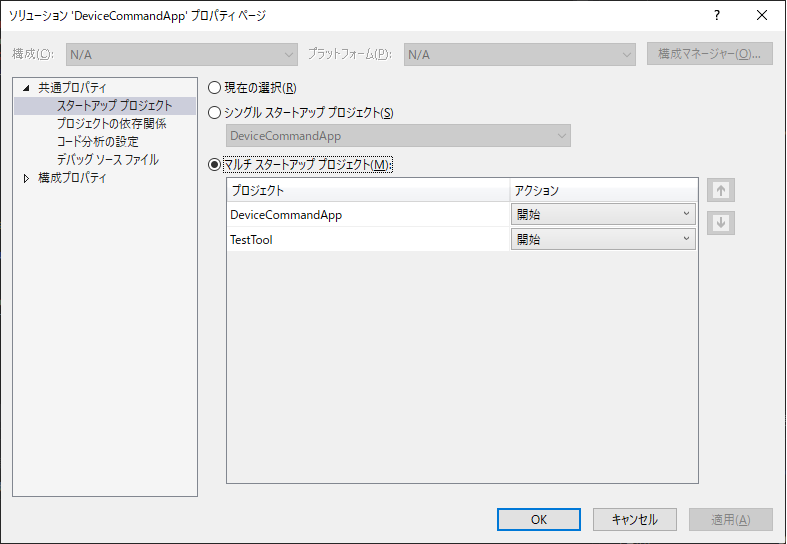Click the move down arrow button

(721, 222)
